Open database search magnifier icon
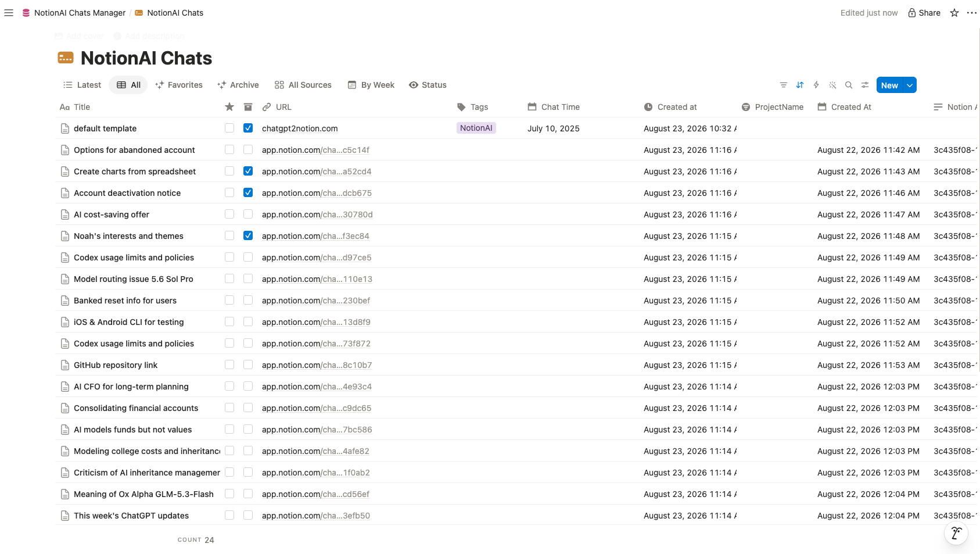 tap(849, 85)
